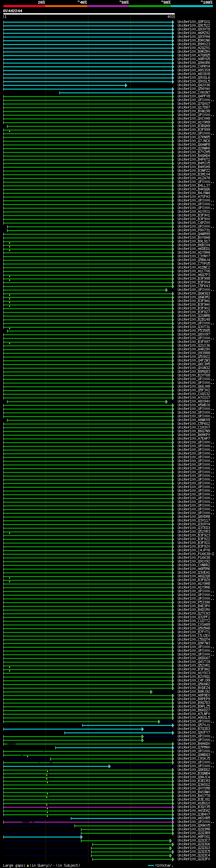Image resolution: width=216 pixels, height=868 pixels.
Task: Select the UniRef100_Q4PFV8 label
Action: tap(194, 96)
